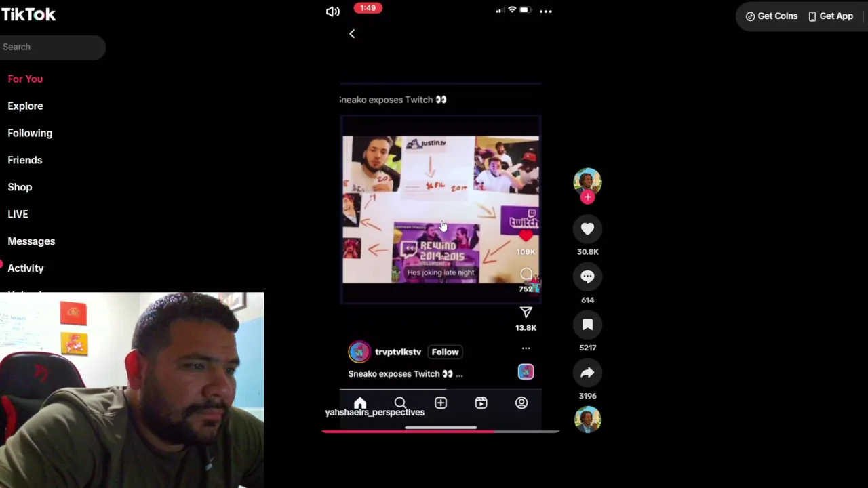This screenshot has width=868, height=488.
Task: Click the search icon in embedded nav bar
Action: click(400, 403)
